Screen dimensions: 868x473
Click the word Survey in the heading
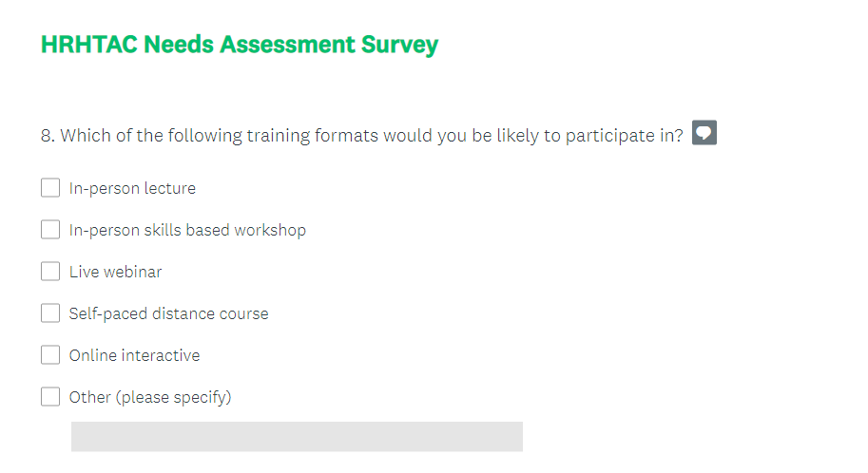[399, 45]
